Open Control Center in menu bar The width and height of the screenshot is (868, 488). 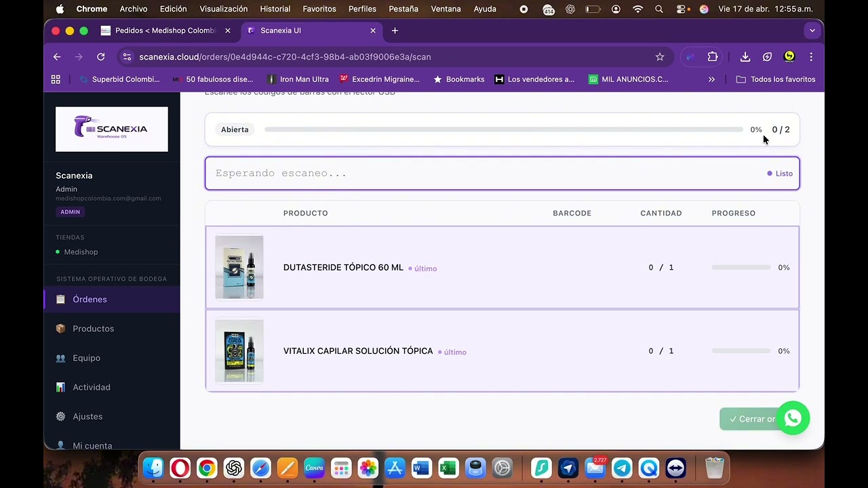click(x=682, y=9)
